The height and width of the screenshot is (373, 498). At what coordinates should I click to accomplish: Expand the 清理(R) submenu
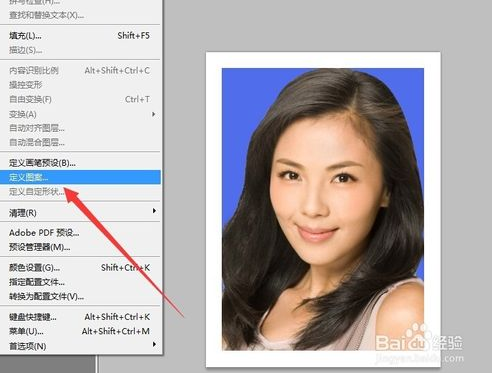coord(80,212)
